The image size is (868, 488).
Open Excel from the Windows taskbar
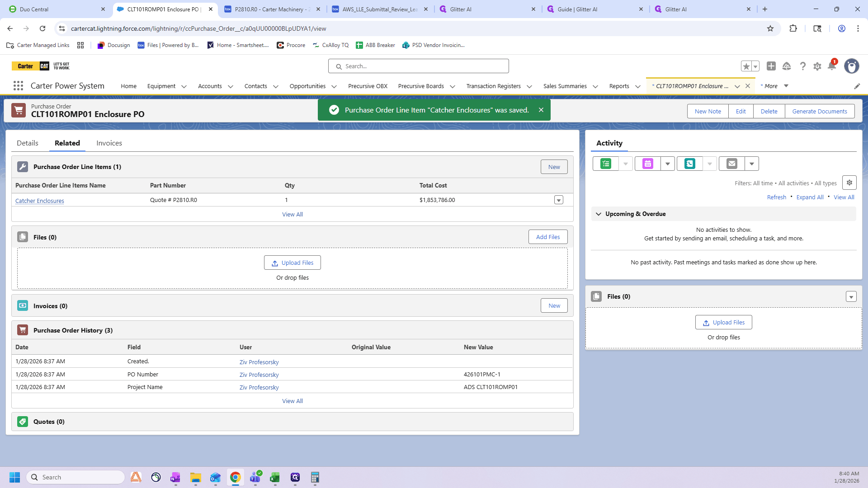(275, 478)
